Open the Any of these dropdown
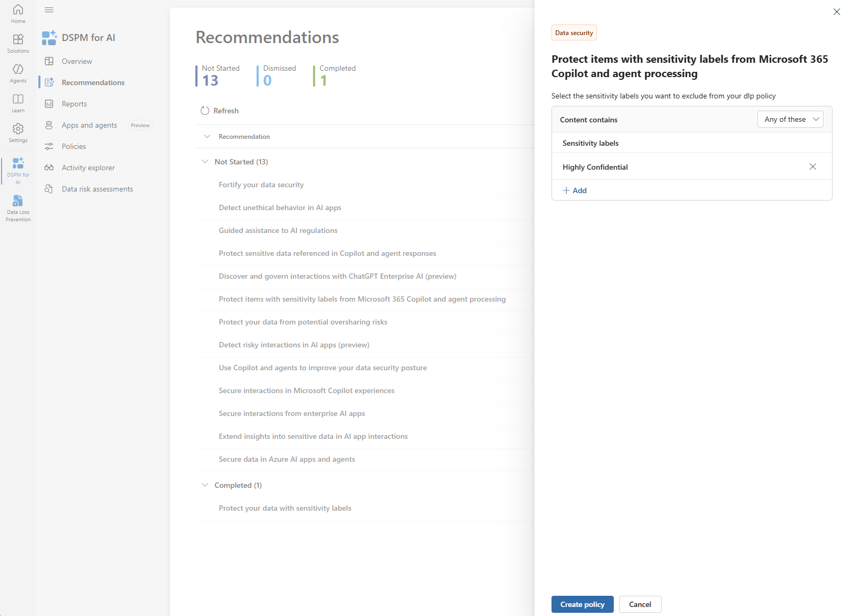This screenshot has width=848, height=616. pyautogui.click(x=790, y=119)
